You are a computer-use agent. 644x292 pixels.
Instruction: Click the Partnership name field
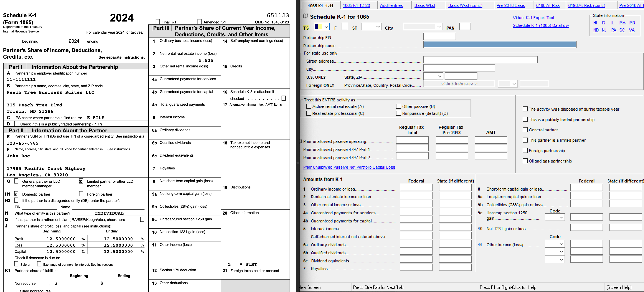pos(500,45)
